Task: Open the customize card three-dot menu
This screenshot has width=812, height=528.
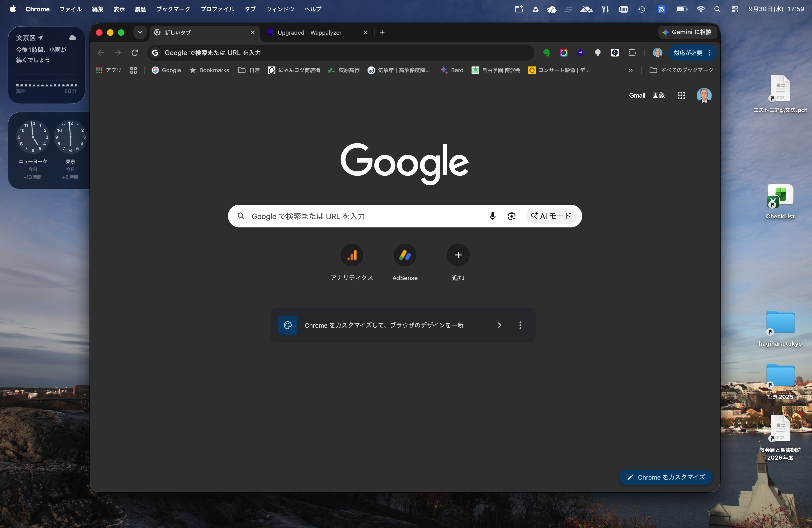Action: coord(520,325)
